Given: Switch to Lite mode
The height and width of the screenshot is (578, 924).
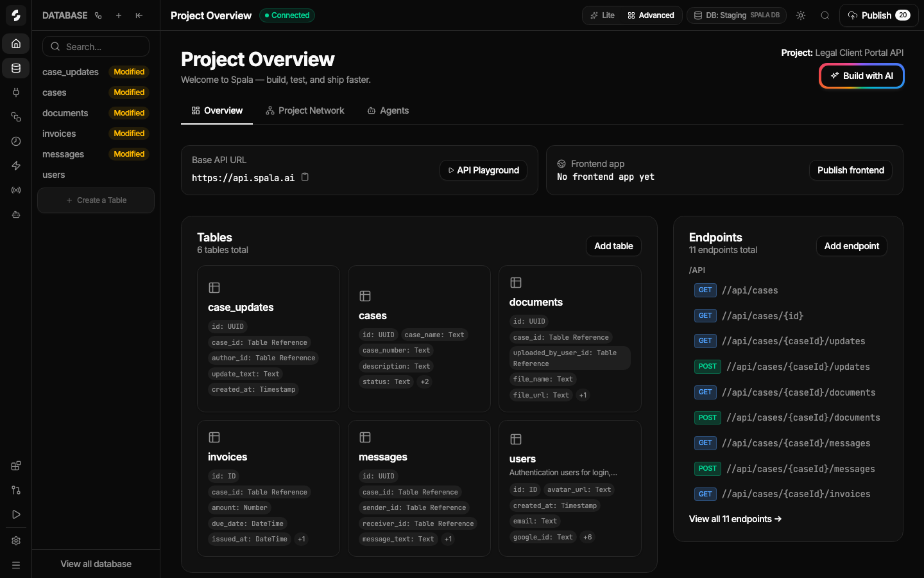Looking at the screenshot, I should click(603, 15).
